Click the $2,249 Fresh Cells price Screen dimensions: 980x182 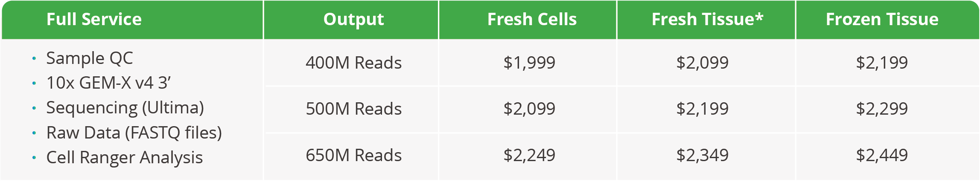pos(529,156)
